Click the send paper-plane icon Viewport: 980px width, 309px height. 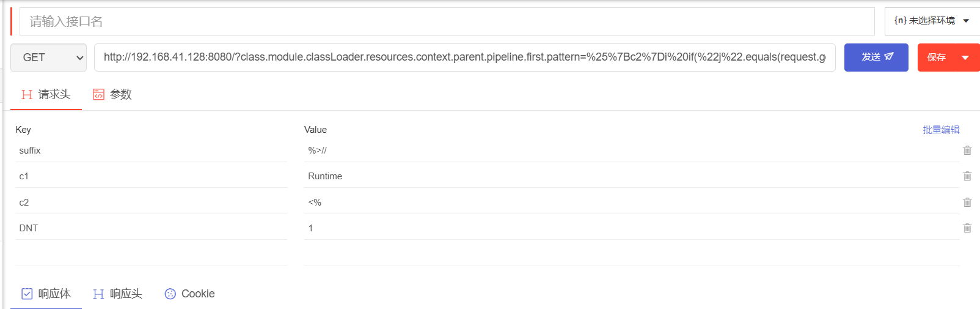(889, 57)
